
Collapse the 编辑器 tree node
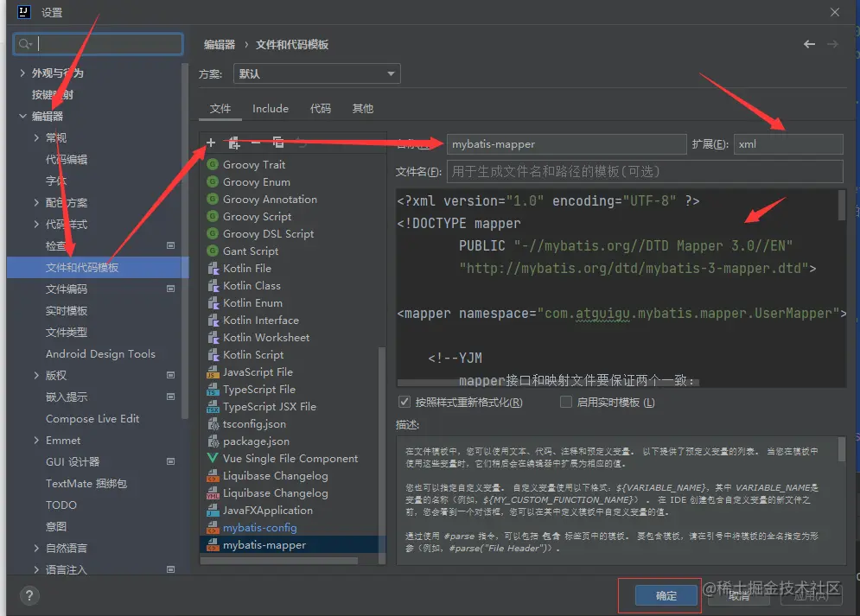pyautogui.click(x=22, y=116)
